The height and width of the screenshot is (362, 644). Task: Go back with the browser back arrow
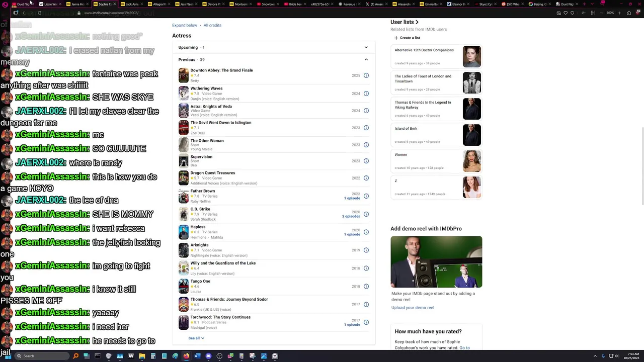tap(23, 13)
